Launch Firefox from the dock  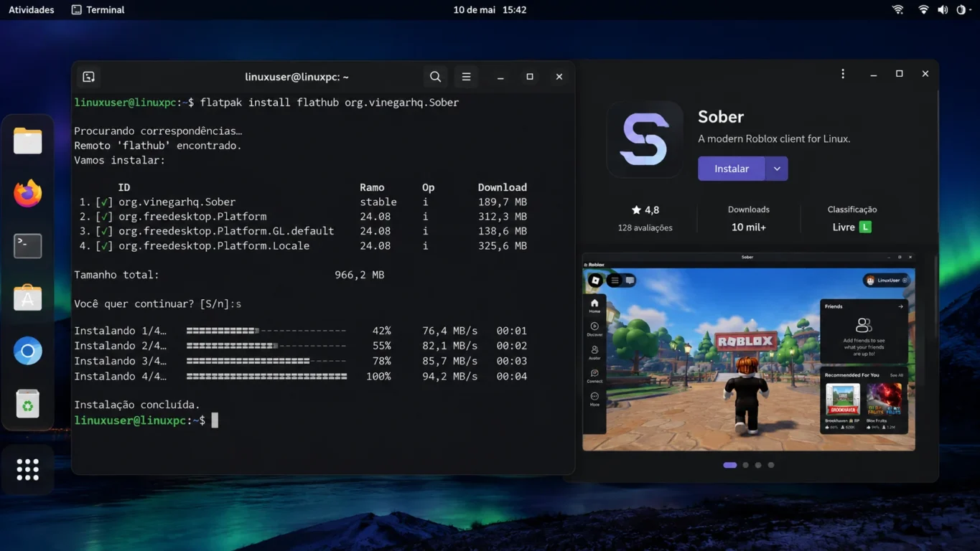click(x=28, y=193)
